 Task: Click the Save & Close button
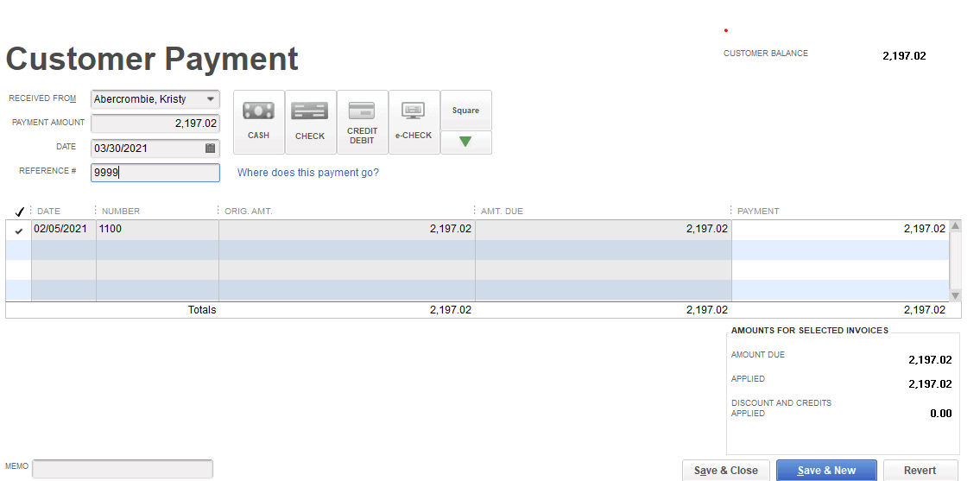point(726,471)
